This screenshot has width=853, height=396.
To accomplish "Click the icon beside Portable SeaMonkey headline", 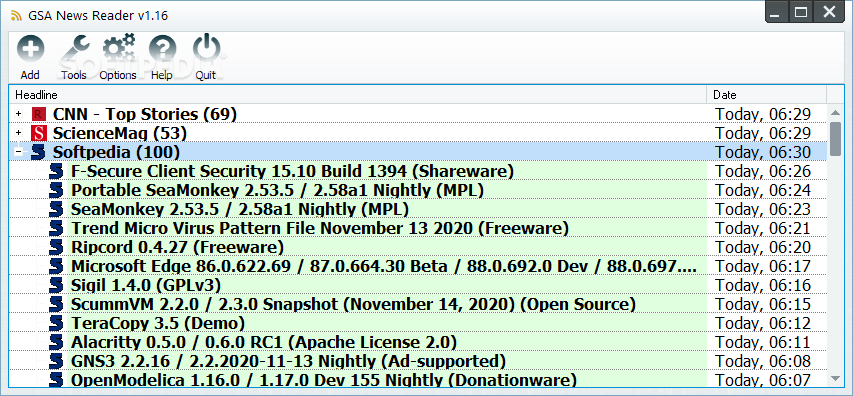I will (57, 190).
